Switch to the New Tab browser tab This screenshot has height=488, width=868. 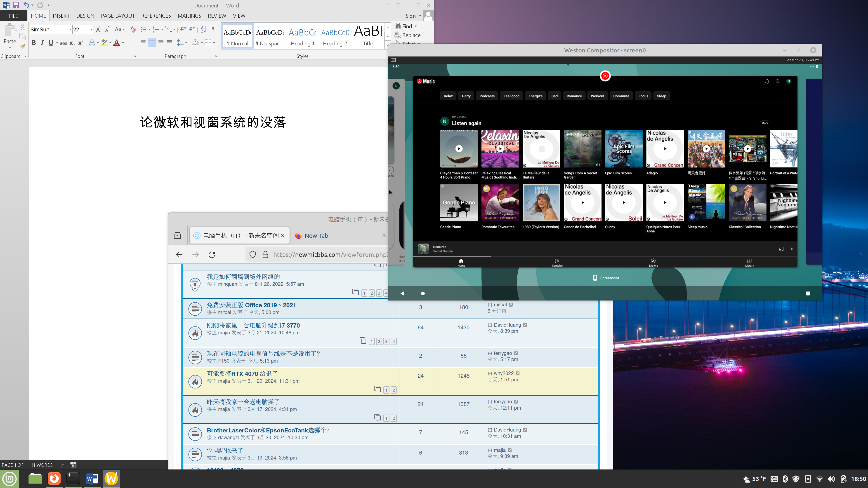click(x=316, y=235)
